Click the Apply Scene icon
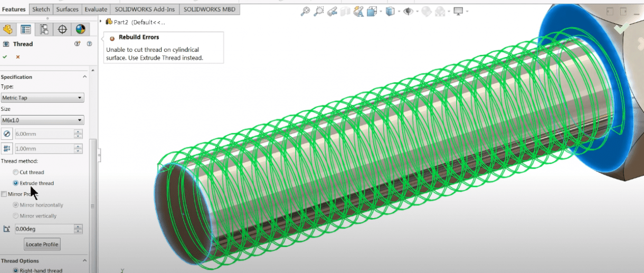 click(440, 11)
